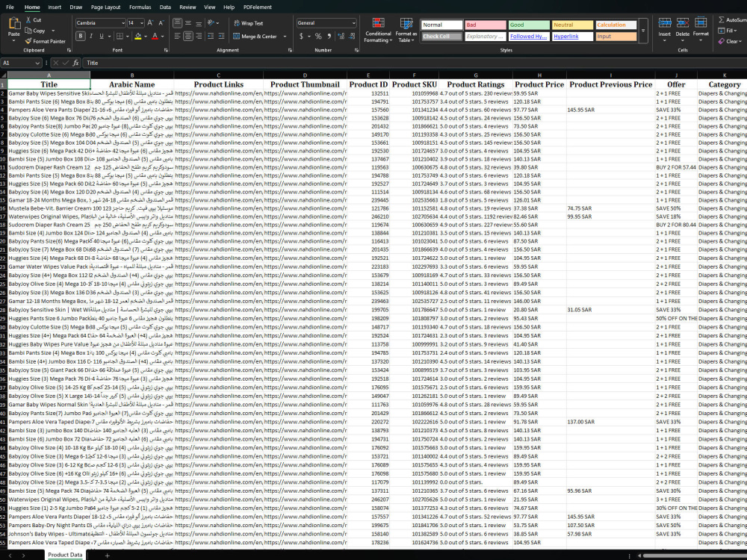This screenshot has width=747, height=560.
Task: Apply top vertical alignment
Action: (177, 23)
